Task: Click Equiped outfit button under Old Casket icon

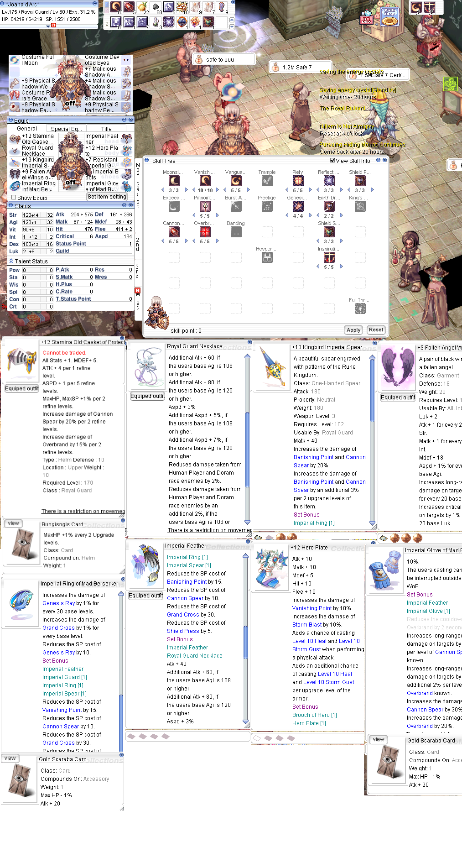Action: tap(21, 388)
